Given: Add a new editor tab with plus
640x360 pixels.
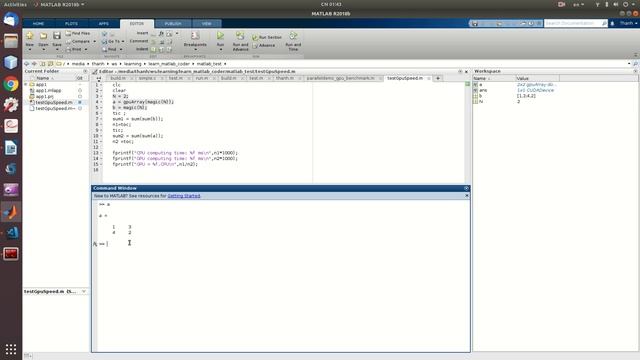Looking at the screenshot, I should point(438,78).
